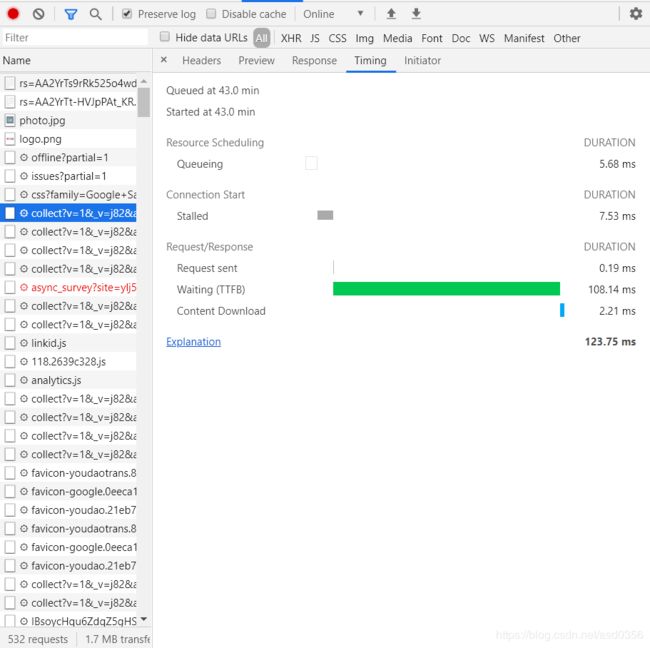Open network settings gear
The height and width of the screenshot is (648, 650).
click(635, 14)
